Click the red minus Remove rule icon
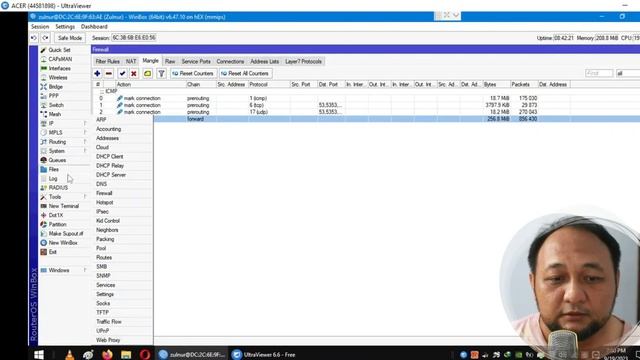640x360 pixels. 109,73
